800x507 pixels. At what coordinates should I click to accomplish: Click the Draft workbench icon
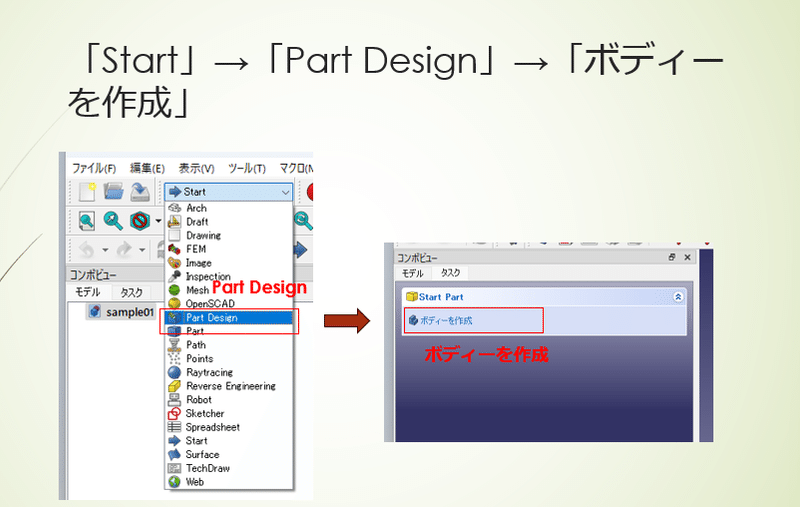(174, 222)
